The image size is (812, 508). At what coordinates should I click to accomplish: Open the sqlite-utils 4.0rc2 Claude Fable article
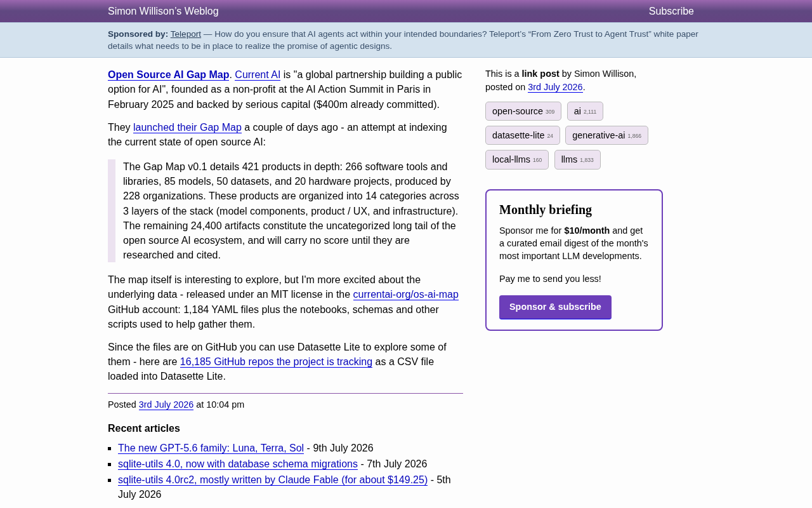273,480
